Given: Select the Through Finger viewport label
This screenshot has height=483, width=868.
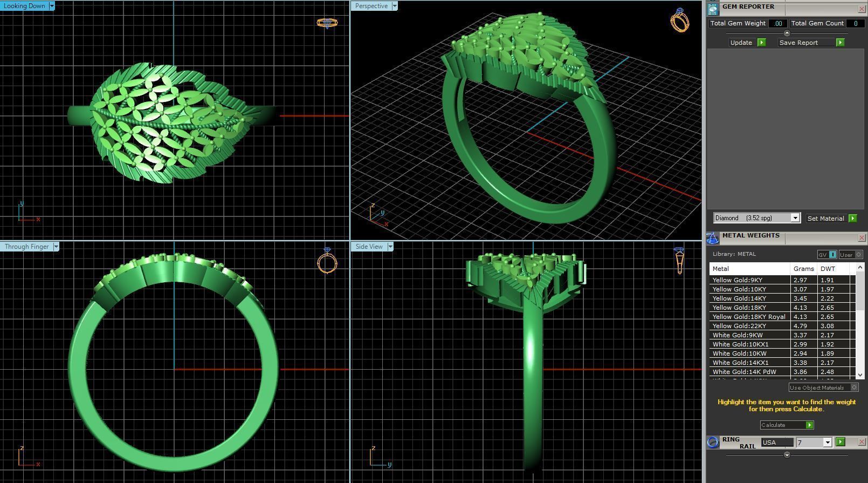Looking at the screenshot, I should [x=26, y=247].
